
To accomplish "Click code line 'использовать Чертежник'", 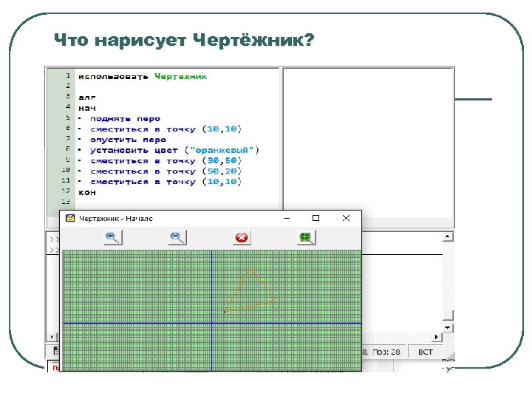I will click(143, 77).
